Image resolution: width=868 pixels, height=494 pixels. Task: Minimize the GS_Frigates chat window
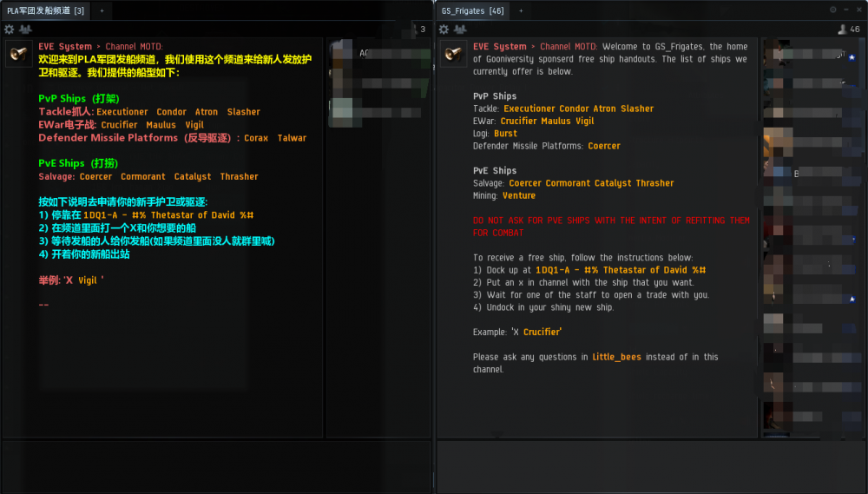[846, 10]
